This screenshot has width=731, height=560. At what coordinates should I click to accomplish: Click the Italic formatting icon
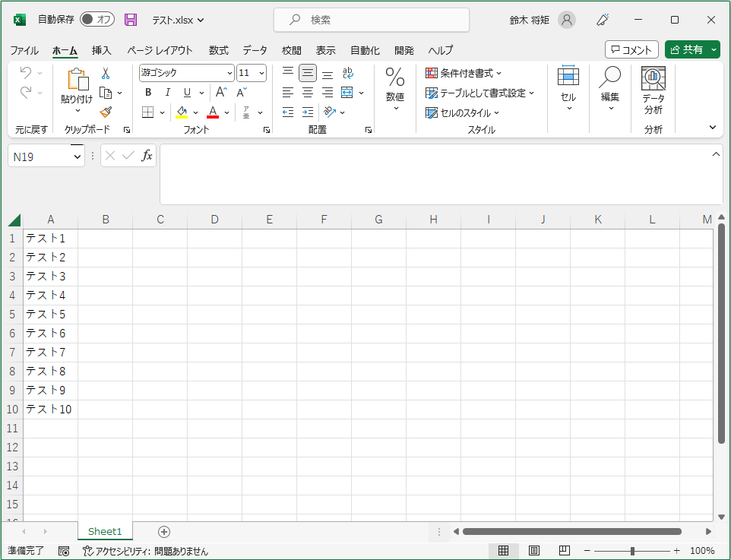click(167, 93)
